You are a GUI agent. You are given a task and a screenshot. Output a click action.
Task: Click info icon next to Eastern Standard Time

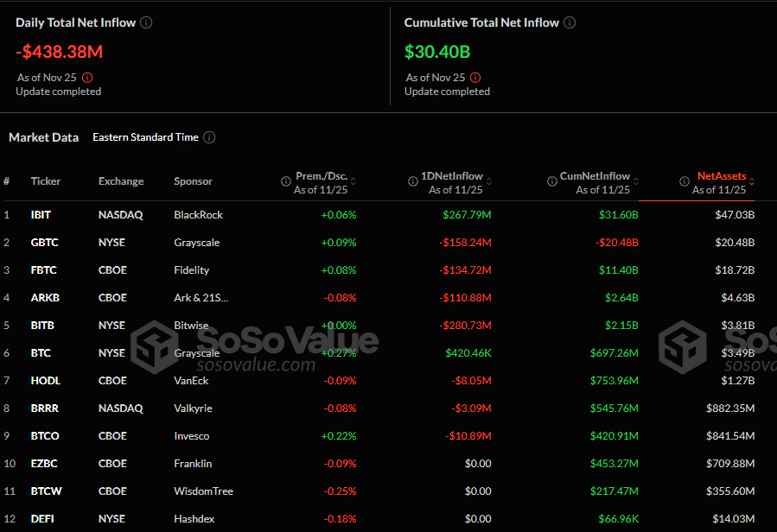tap(210, 137)
